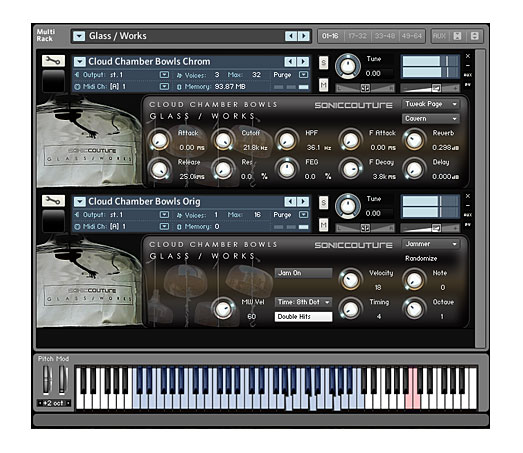523x453 pixels.
Task: Open Output dropdown on Bowls Chrom
Action: pos(164,75)
